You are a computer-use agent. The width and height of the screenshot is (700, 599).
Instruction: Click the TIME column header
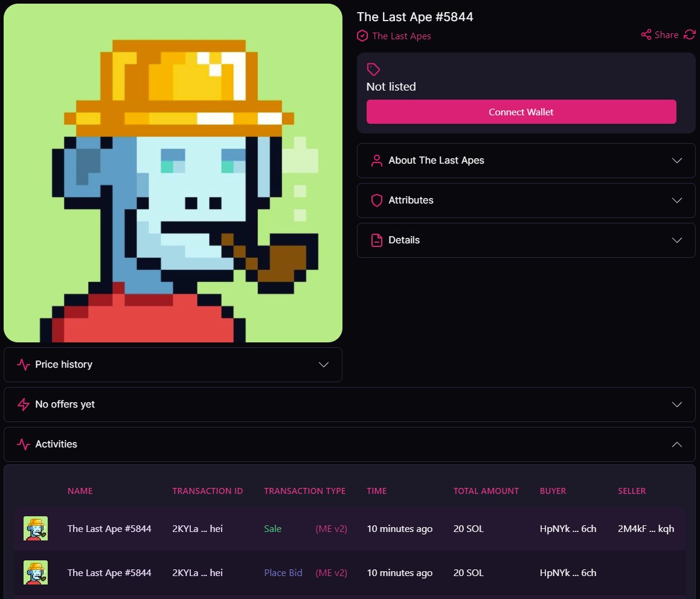[x=377, y=491]
